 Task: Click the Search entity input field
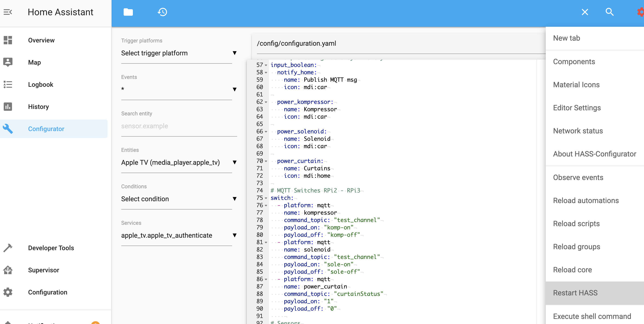(179, 126)
